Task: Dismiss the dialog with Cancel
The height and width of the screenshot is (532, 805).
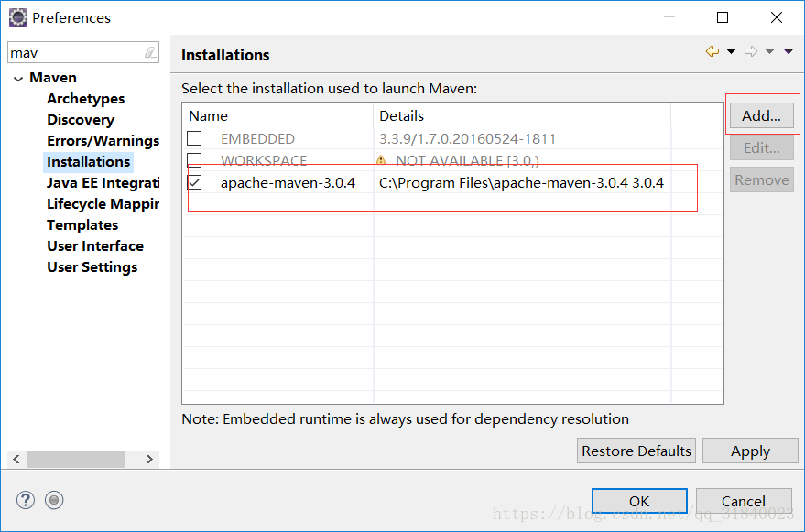Action: pos(744,501)
